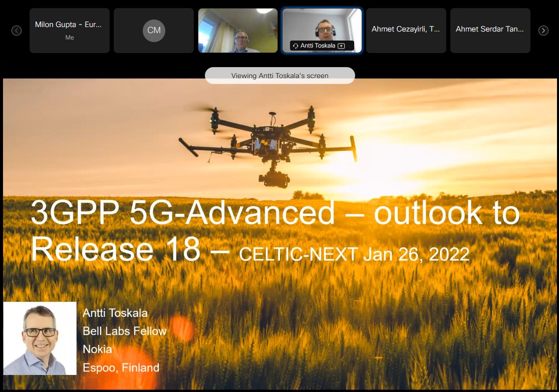Screen dimensions: 559x392
Task: Show previous participants with left arrow
Action: coord(17,31)
